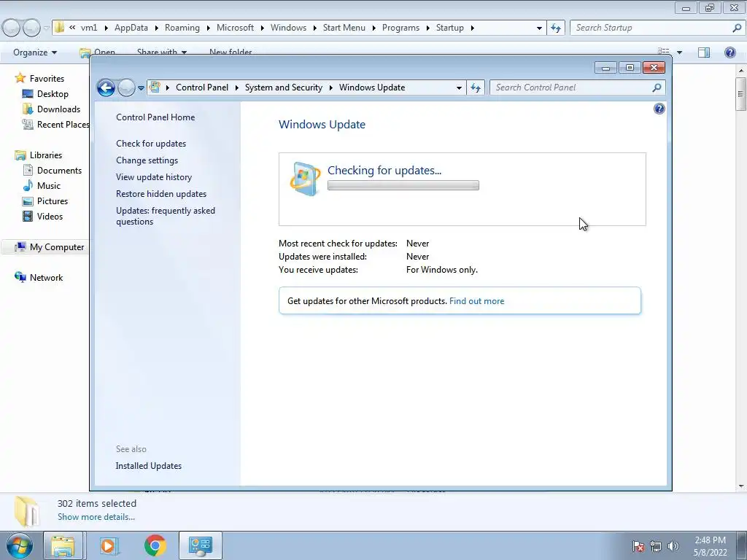Click Roaming in Explorer address path
This screenshot has width=747, height=560.
point(182,28)
